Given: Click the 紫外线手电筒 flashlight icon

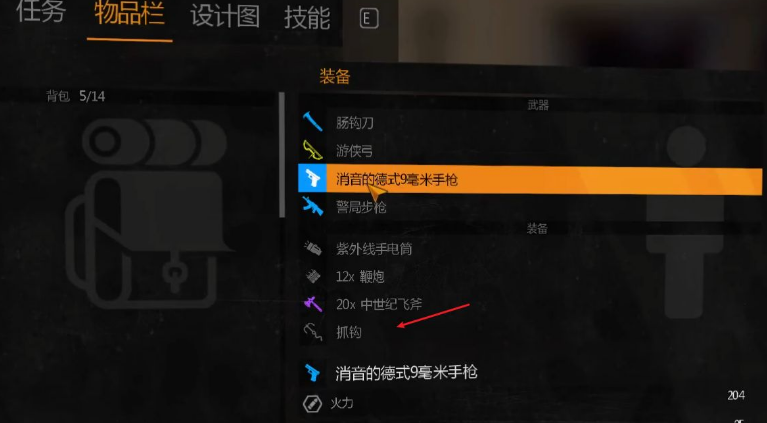Looking at the screenshot, I should click(312, 248).
